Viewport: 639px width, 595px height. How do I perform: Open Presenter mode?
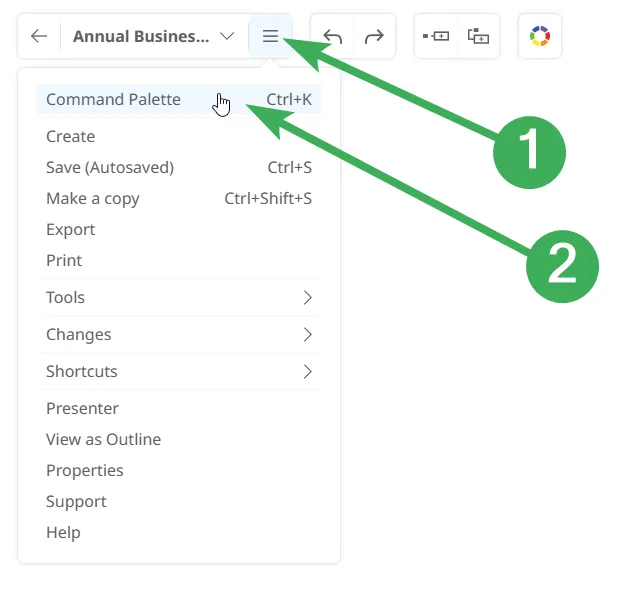point(82,408)
